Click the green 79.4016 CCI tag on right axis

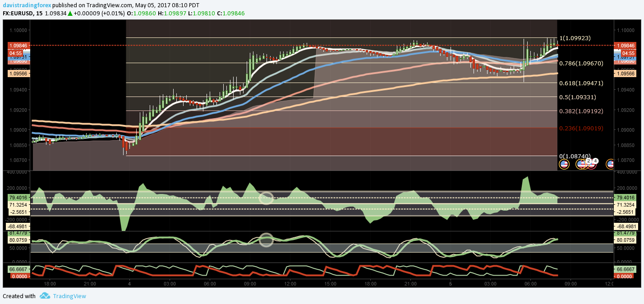[625, 198]
